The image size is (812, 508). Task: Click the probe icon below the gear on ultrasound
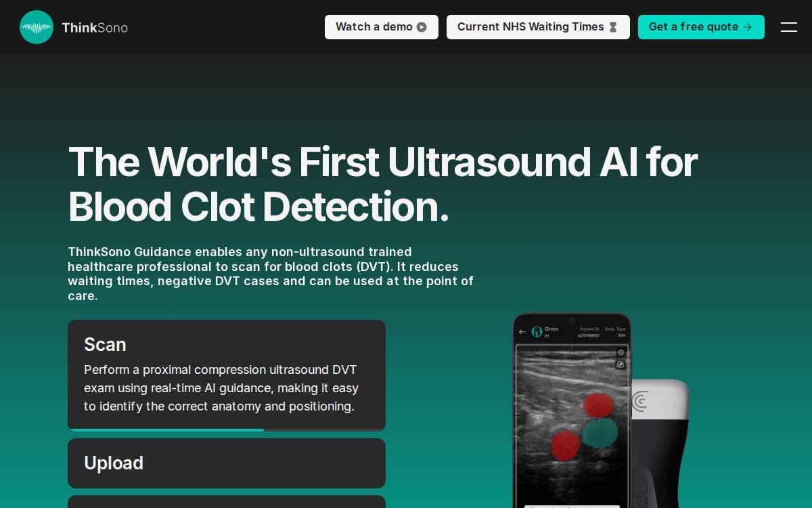point(621,365)
